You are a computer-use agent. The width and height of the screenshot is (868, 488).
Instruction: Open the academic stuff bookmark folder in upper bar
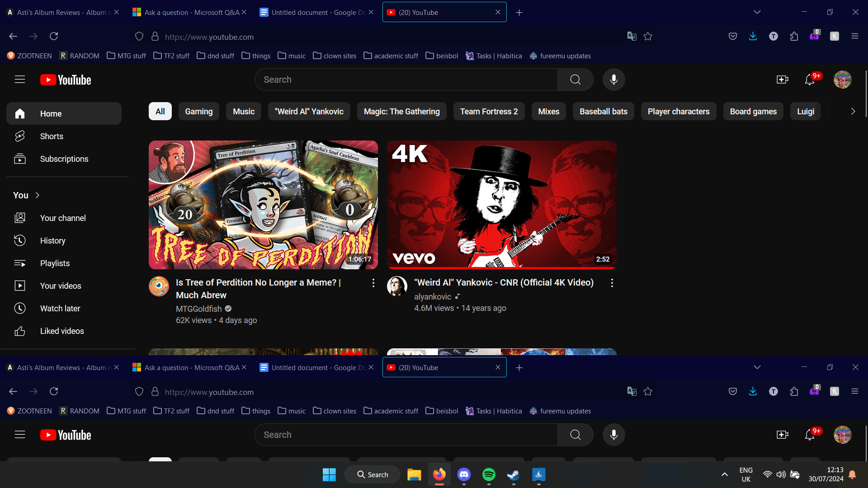pos(391,56)
